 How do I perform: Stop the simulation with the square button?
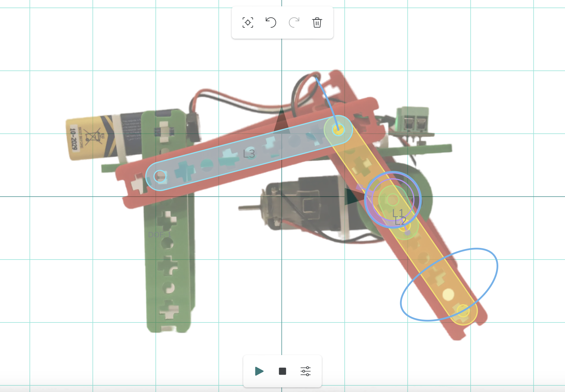pos(282,371)
